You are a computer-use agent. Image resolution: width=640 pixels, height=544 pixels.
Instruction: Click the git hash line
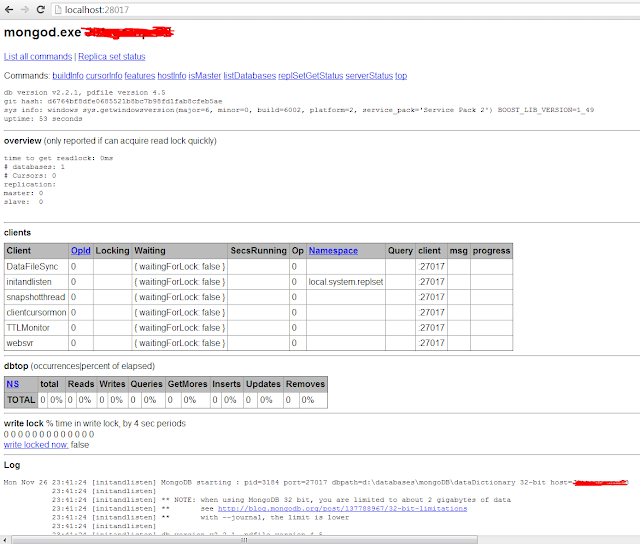coord(113,101)
